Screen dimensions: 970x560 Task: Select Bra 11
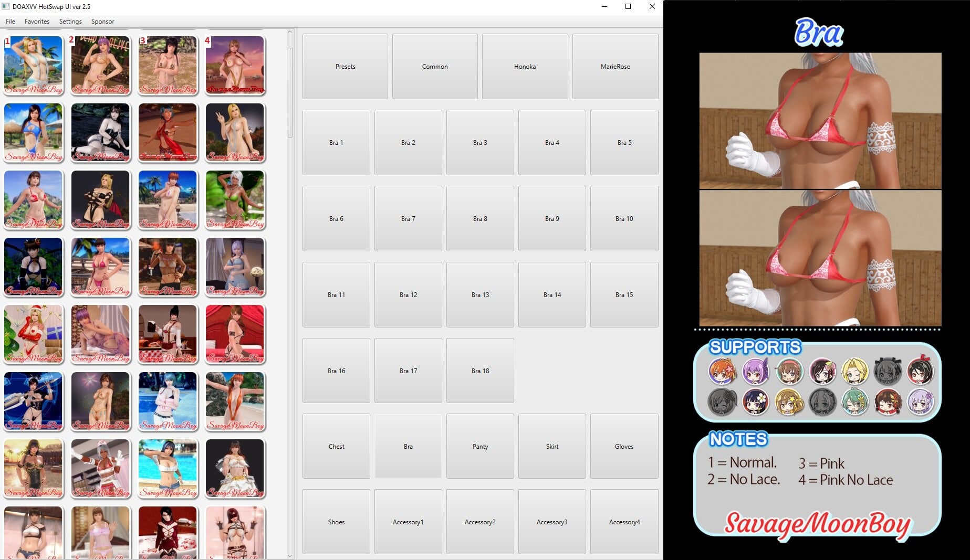click(x=336, y=294)
